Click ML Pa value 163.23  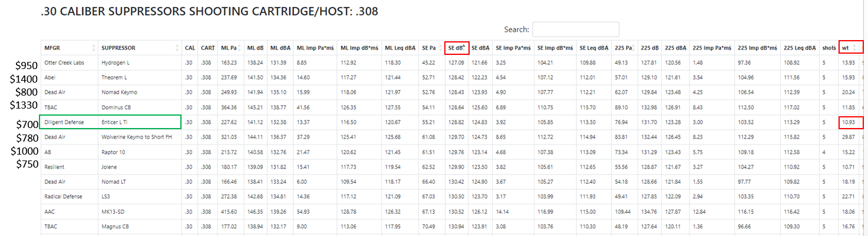click(230, 63)
